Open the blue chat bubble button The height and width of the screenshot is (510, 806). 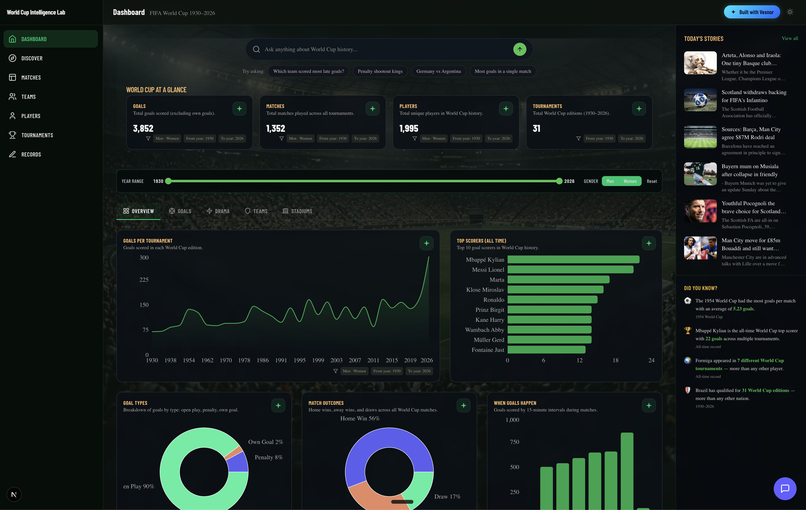(785, 488)
